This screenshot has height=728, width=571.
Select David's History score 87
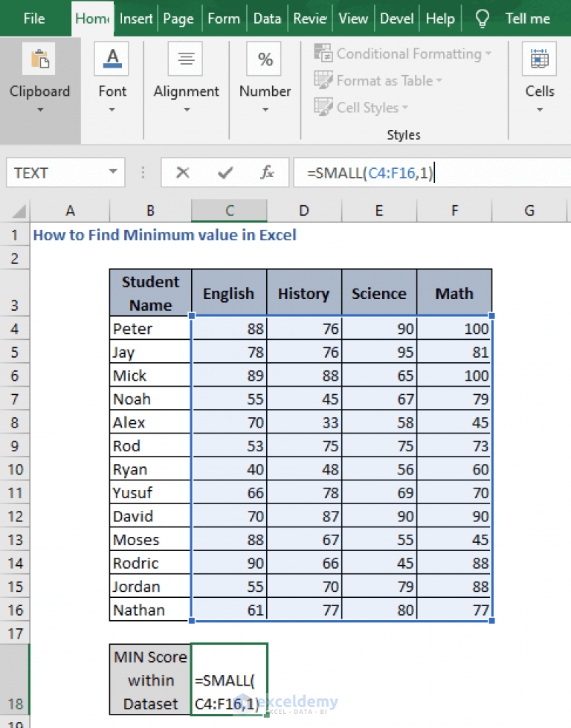click(304, 516)
